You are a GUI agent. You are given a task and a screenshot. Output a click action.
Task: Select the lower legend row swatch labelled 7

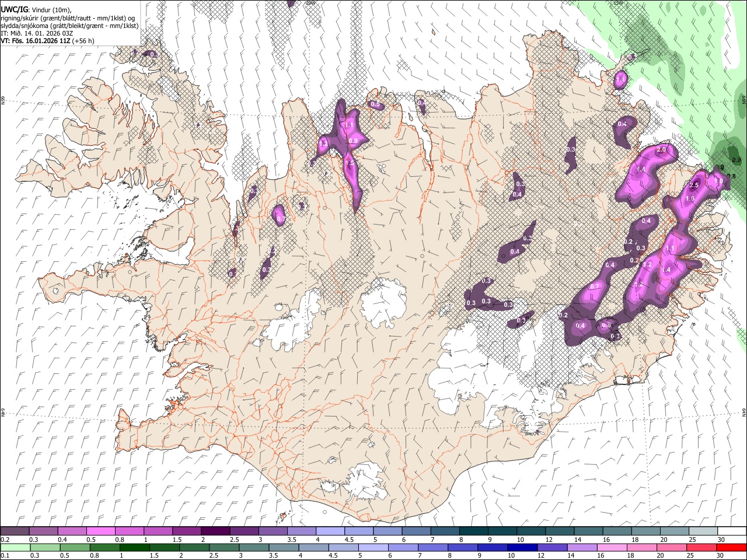(432, 547)
